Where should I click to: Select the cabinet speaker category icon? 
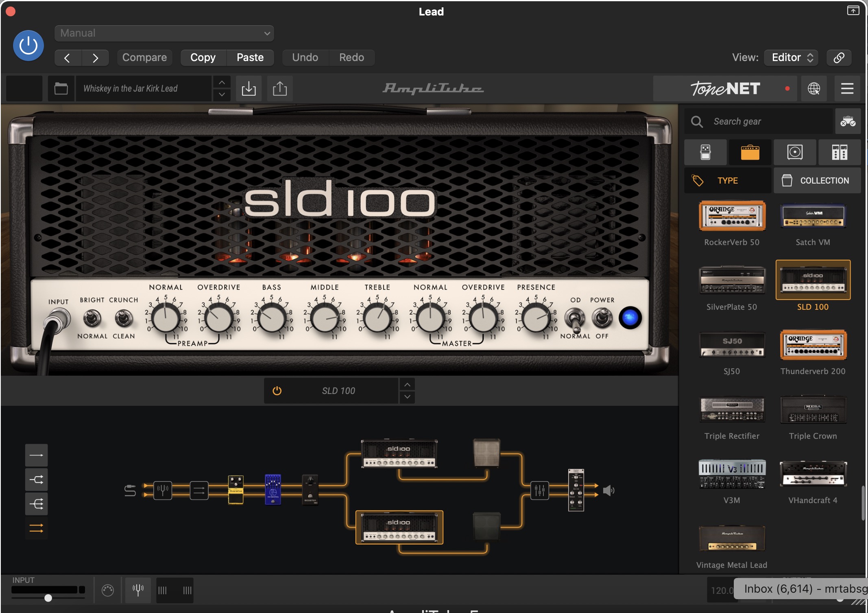(794, 152)
